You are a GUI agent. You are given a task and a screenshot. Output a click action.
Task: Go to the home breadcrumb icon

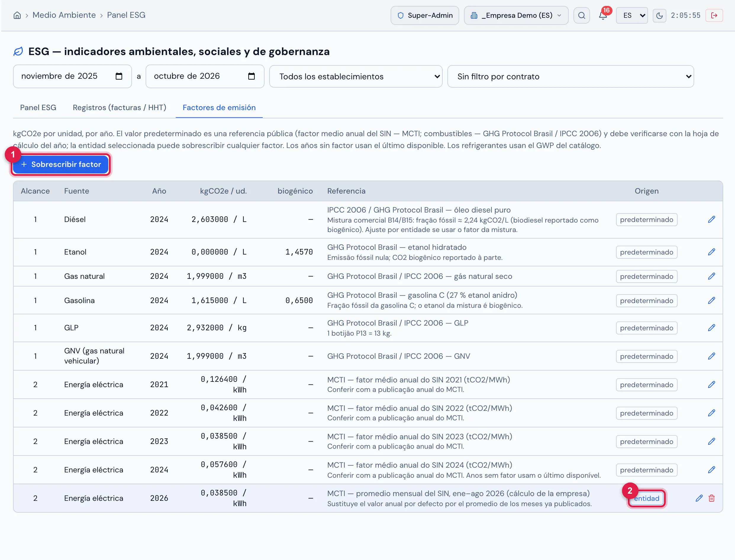point(17,15)
